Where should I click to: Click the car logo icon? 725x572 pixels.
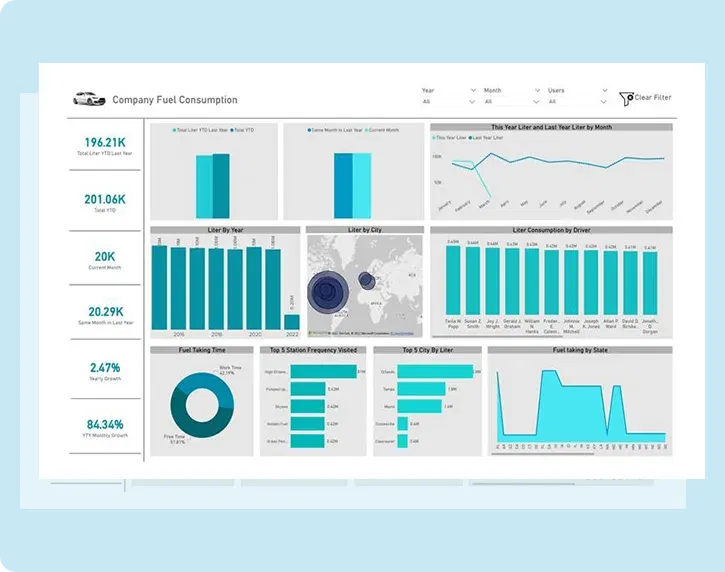point(89,99)
